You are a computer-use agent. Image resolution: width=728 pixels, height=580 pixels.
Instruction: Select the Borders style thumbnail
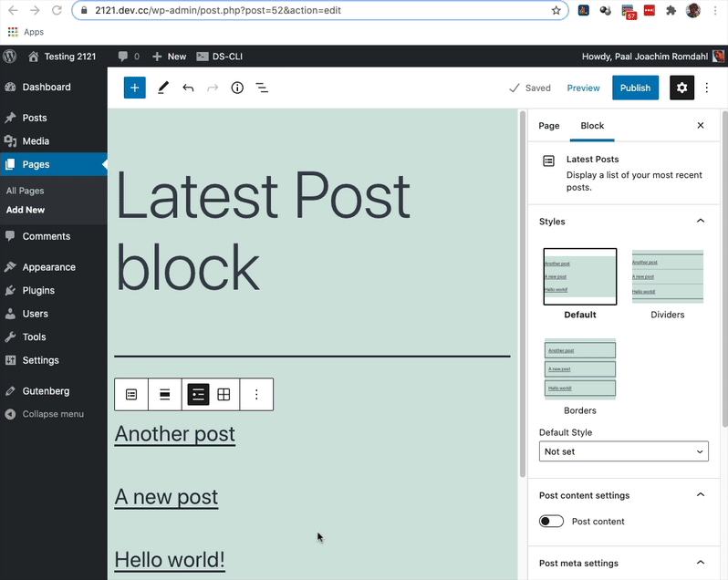tap(580, 369)
